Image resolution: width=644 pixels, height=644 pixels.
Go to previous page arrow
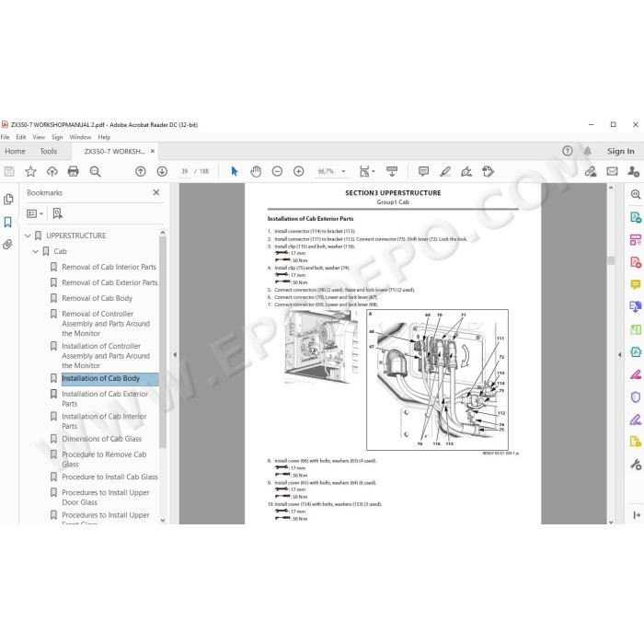141,171
